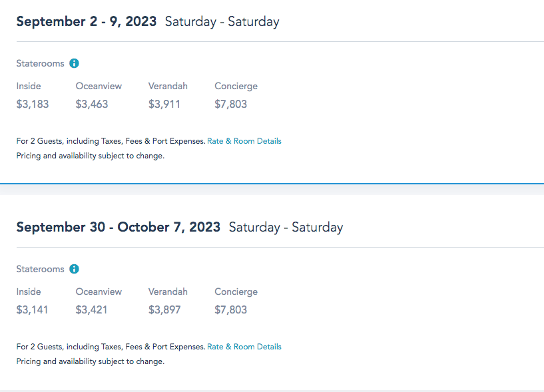Click the September 2 - 9, 2023 heading

tap(87, 21)
